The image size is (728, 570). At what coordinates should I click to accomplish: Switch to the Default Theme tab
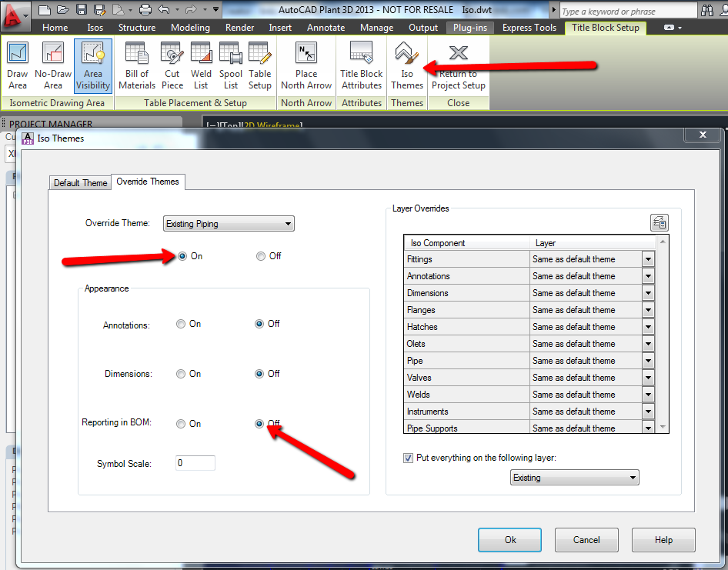(79, 182)
